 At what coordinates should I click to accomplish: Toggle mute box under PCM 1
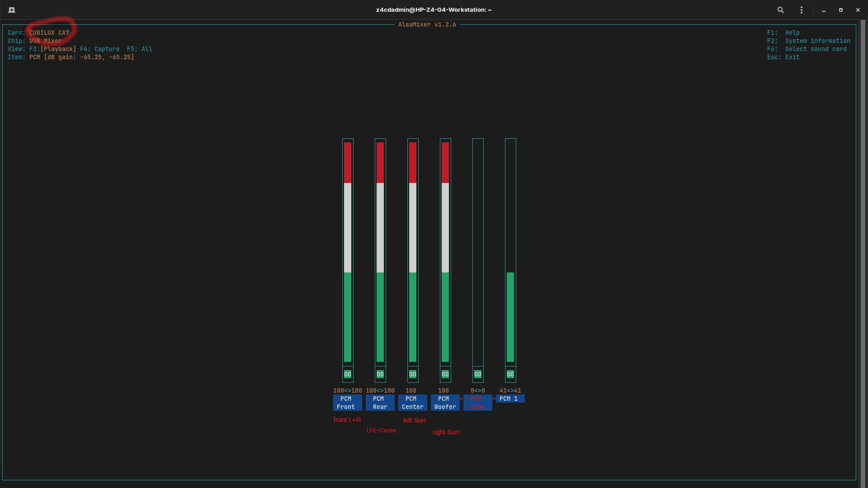510,374
